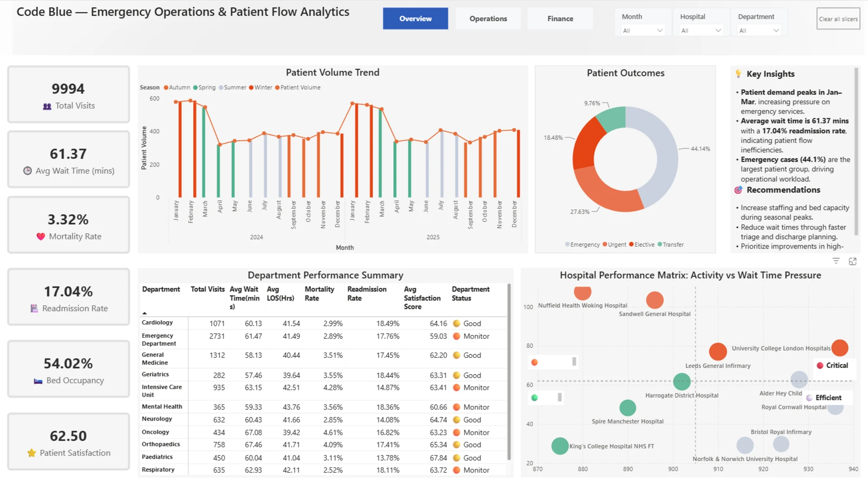Expand the Month slicer dropdown

point(642,31)
